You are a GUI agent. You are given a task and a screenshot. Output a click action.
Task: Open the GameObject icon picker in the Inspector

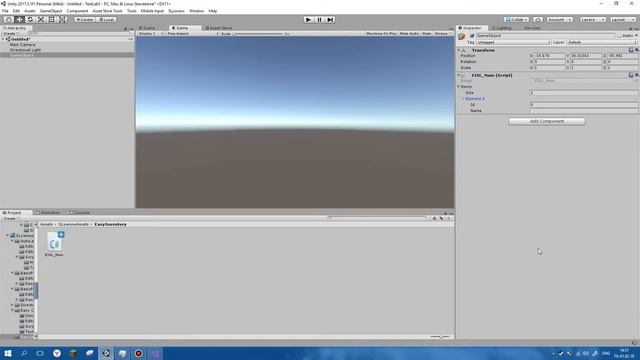pos(462,36)
